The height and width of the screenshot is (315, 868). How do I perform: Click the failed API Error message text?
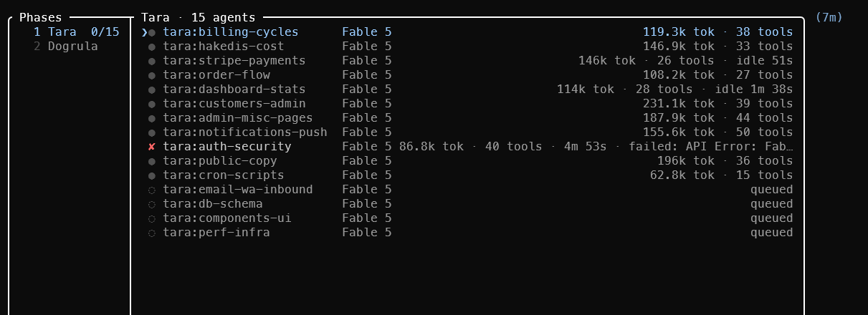point(711,147)
